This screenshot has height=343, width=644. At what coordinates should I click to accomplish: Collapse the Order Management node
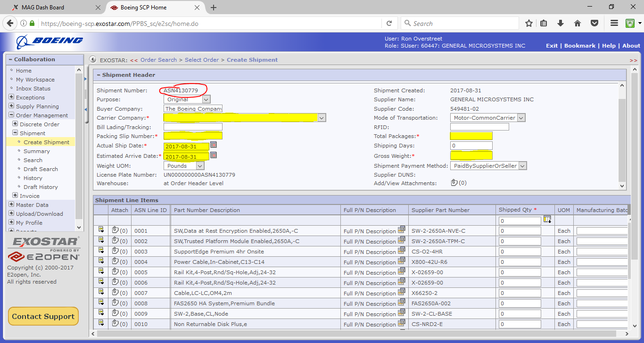11,115
